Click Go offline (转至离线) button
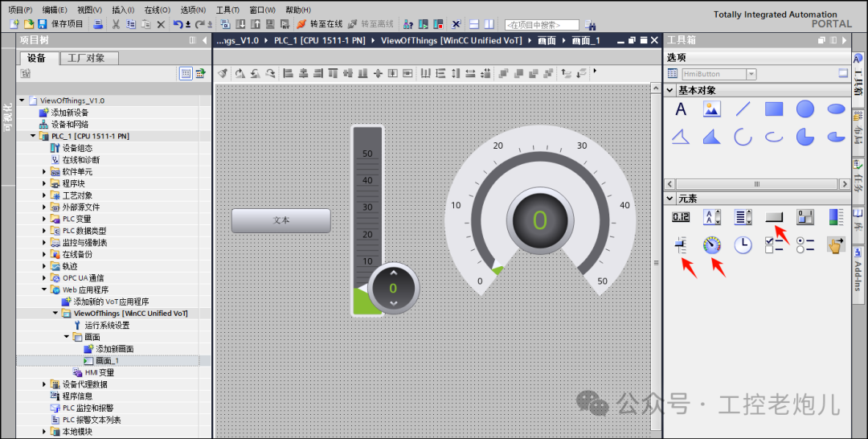 pyautogui.click(x=371, y=24)
